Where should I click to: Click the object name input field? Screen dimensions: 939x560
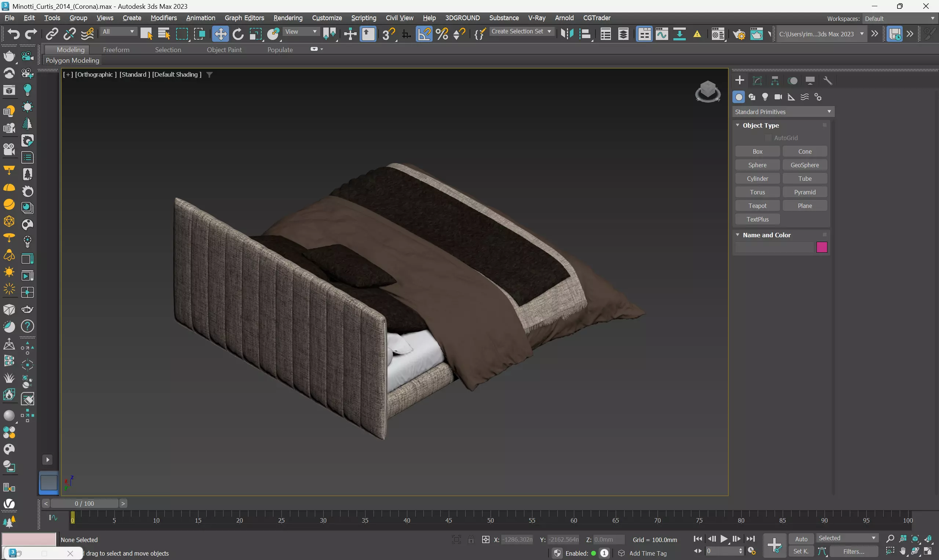pyautogui.click(x=774, y=247)
